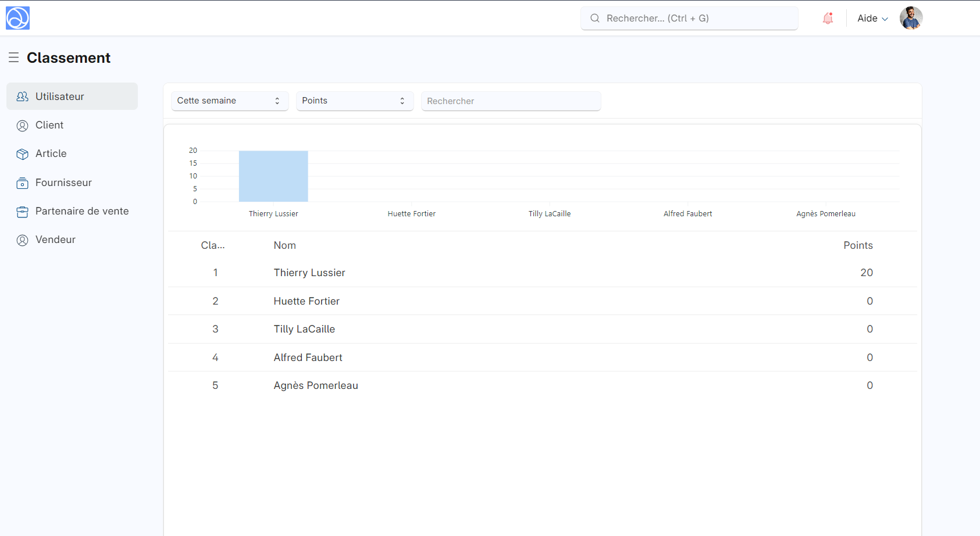The width and height of the screenshot is (980, 536).
Task: Open the Cette semaine period dropdown
Action: [x=230, y=101]
